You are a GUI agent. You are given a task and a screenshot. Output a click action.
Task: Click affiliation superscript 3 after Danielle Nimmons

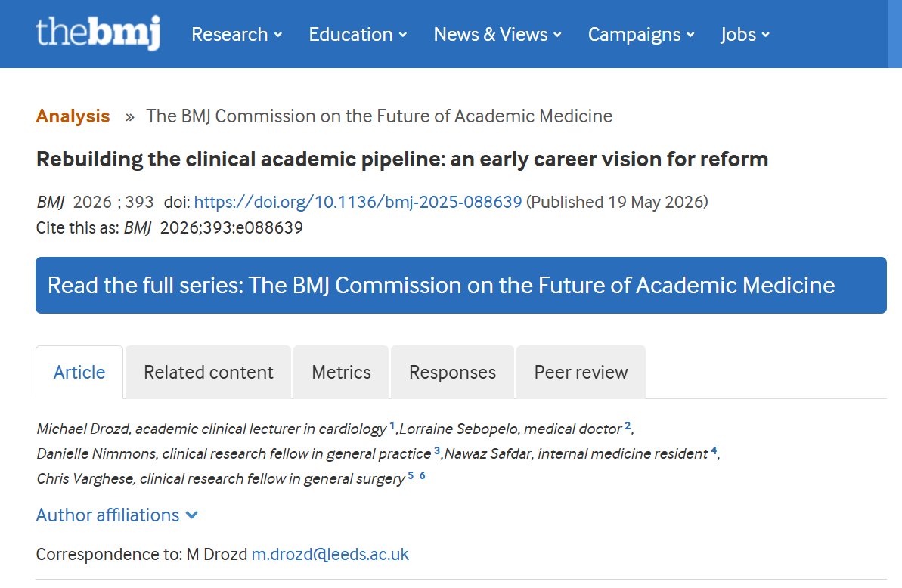437,450
